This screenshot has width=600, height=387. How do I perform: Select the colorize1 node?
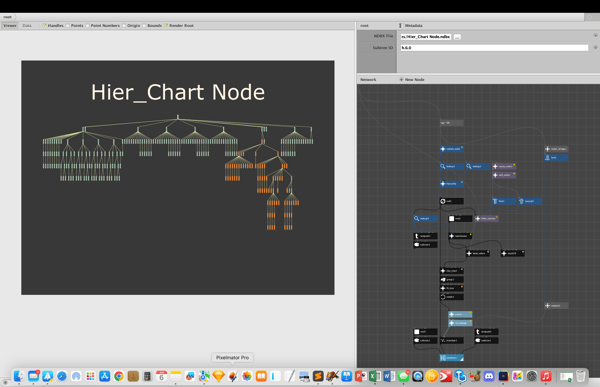pos(426,245)
